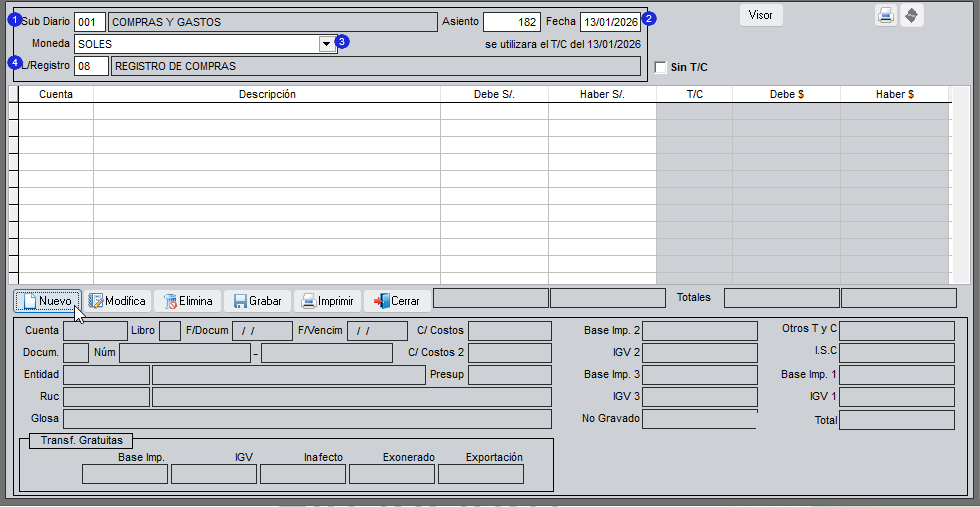Click the Elimina button
Viewport: 980px width, 507px height.
[x=188, y=301]
